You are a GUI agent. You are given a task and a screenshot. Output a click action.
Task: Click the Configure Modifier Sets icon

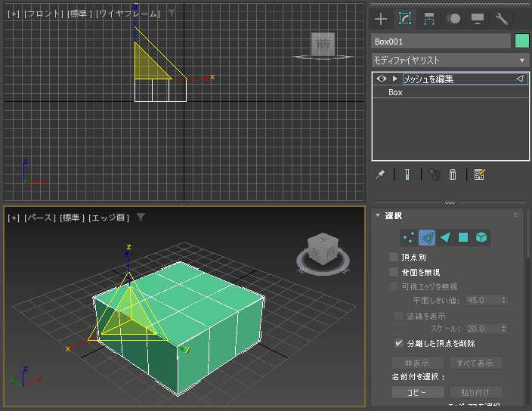[479, 175]
